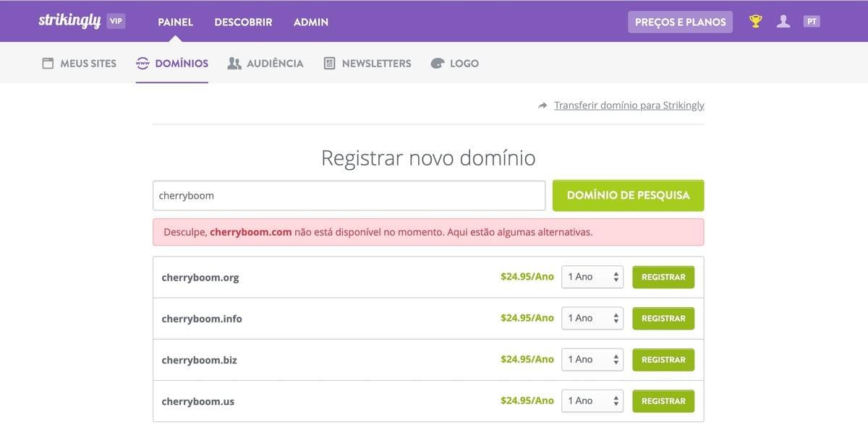Click the PT language badge
This screenshot has height=438, width=868.
coord(812,22)
